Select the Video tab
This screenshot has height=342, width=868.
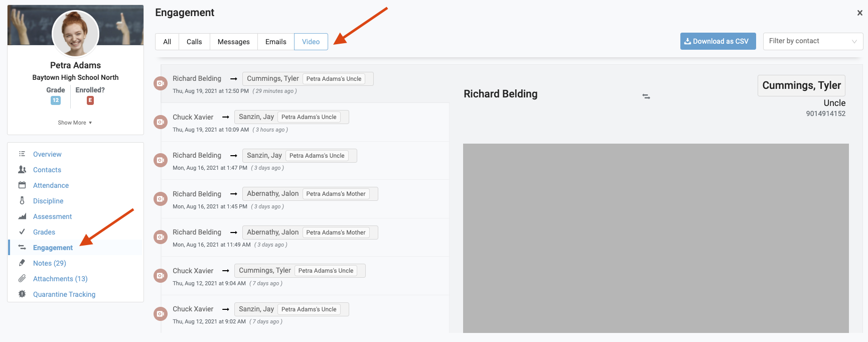(x=311, y=42)
